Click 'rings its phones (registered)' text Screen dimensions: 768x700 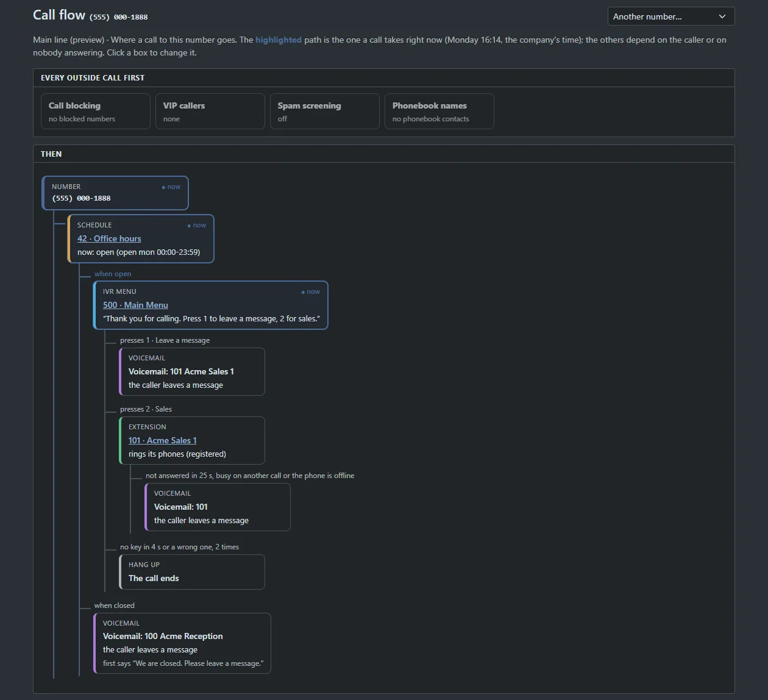pos(177,454)
